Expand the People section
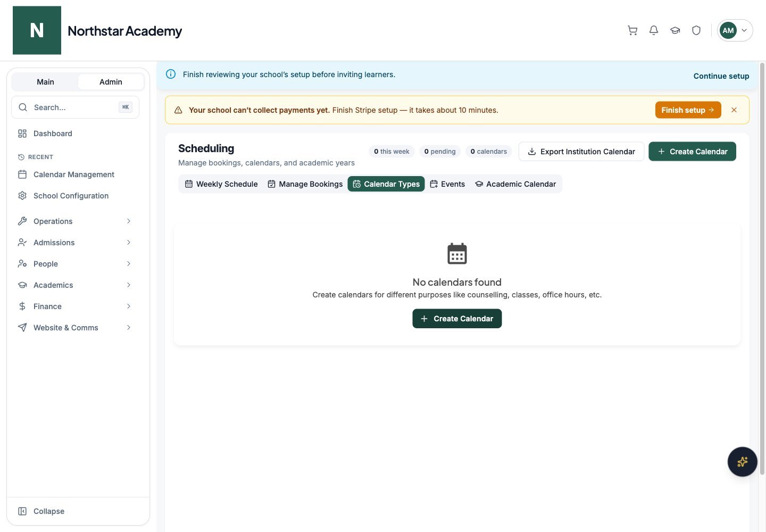 (75, 264)
